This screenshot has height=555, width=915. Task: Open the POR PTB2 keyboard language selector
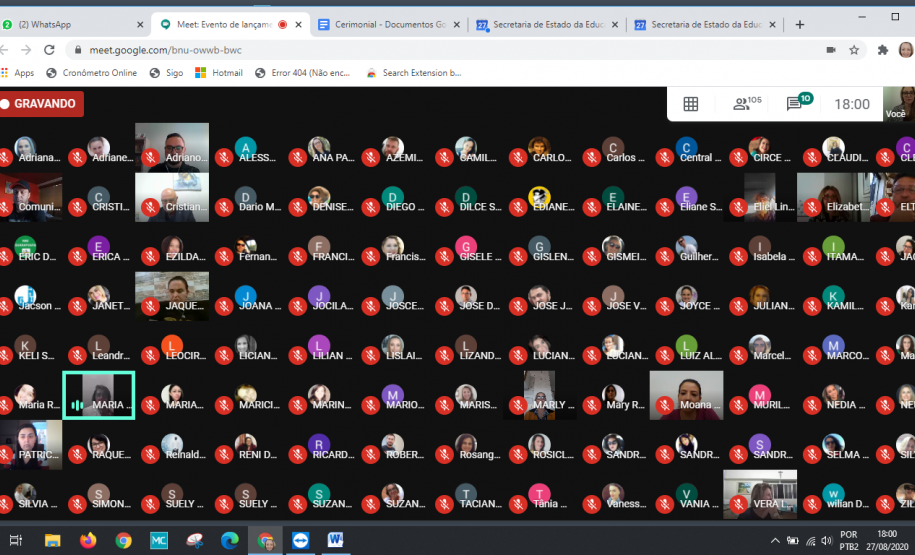click(848, 540)
